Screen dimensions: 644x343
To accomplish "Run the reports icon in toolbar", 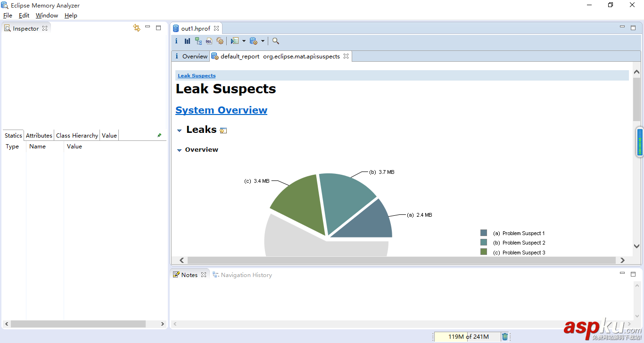I will [x=235, y=41].
